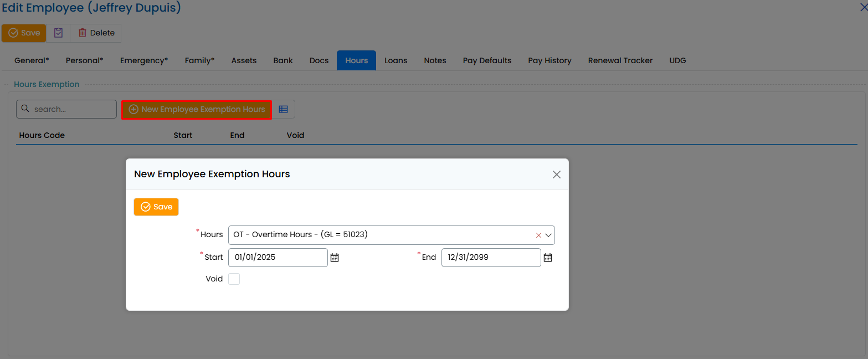Focus the exemption hours search box
868x359 pixels.
pyautogui.click(x=72, y=110)
